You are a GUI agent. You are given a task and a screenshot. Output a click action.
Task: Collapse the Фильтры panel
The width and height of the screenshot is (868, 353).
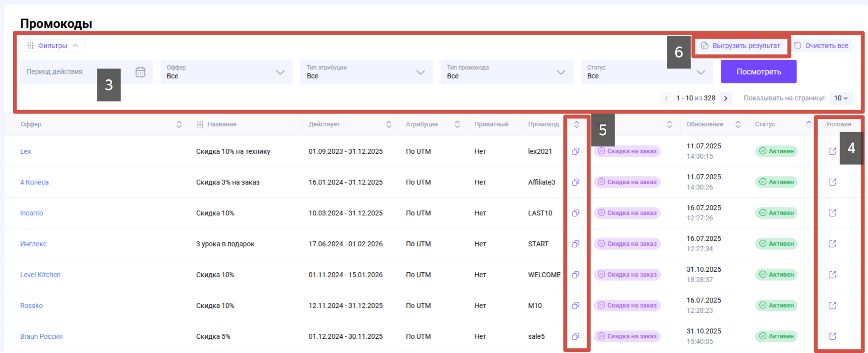pos(53,46)
